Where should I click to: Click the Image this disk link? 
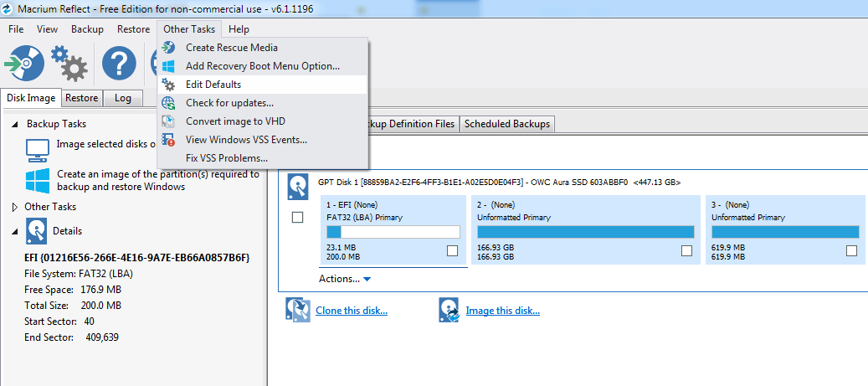(x=502, y=311)
